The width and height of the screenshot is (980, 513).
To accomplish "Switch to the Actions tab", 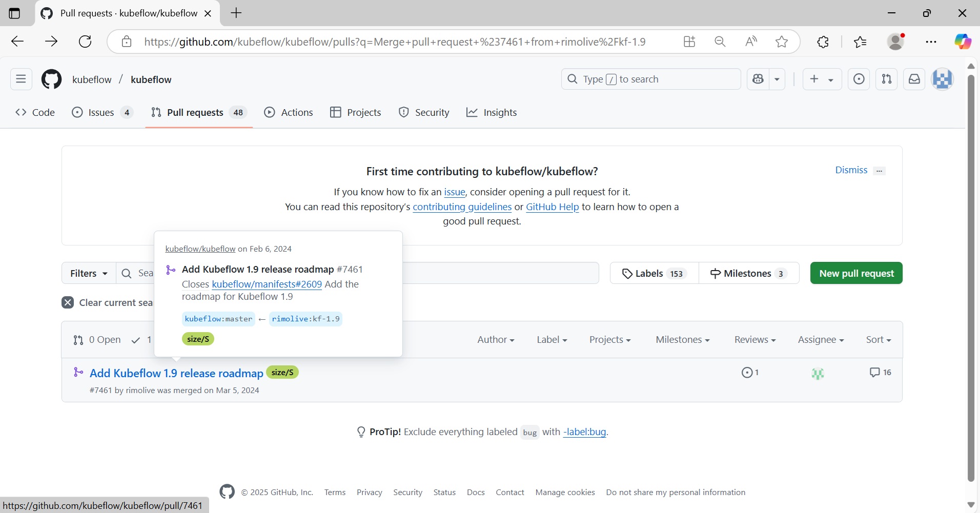I will (289, 112).
